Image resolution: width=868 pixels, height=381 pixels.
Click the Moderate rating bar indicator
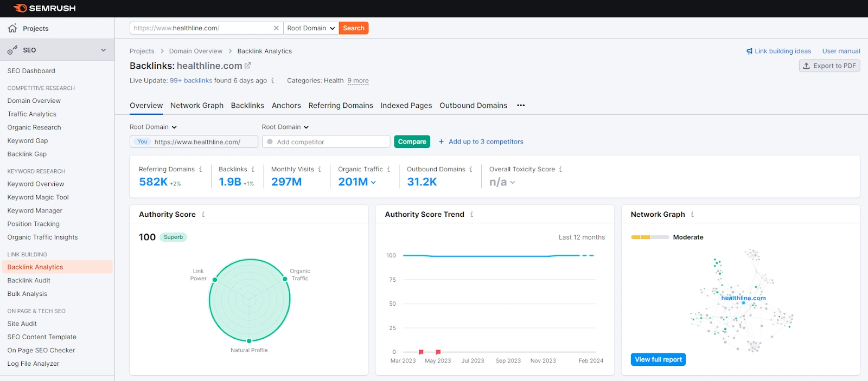click(650, 237)
